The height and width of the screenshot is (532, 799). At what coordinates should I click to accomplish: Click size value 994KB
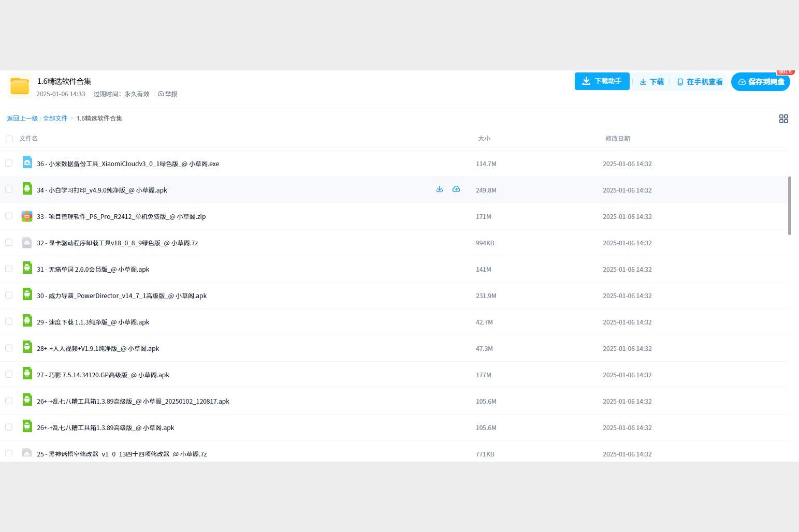[485, 243]
